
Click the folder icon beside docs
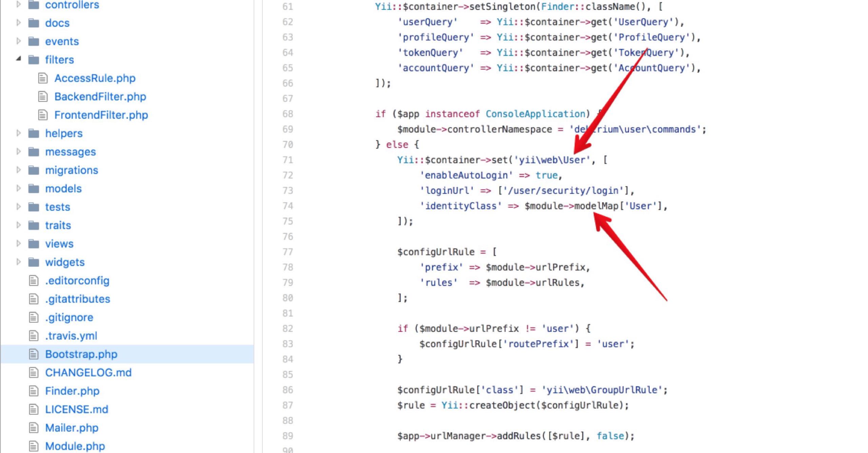click(x=34, y=23)
